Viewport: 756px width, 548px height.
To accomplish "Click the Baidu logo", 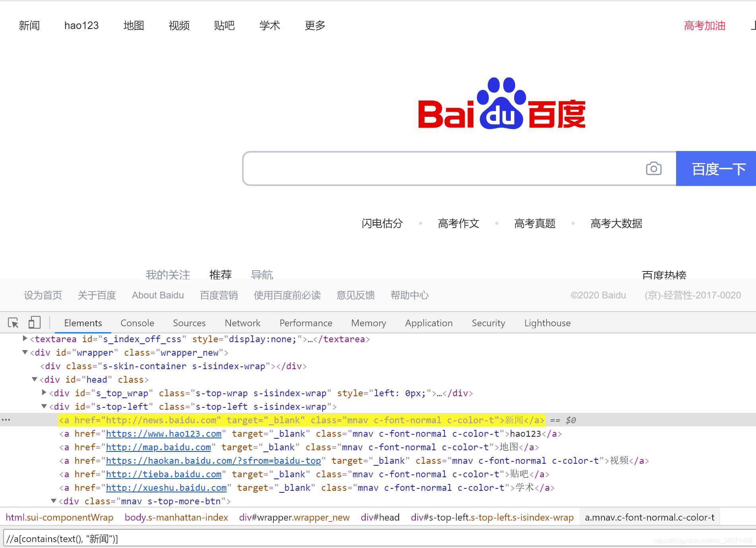I will [502, 103].
